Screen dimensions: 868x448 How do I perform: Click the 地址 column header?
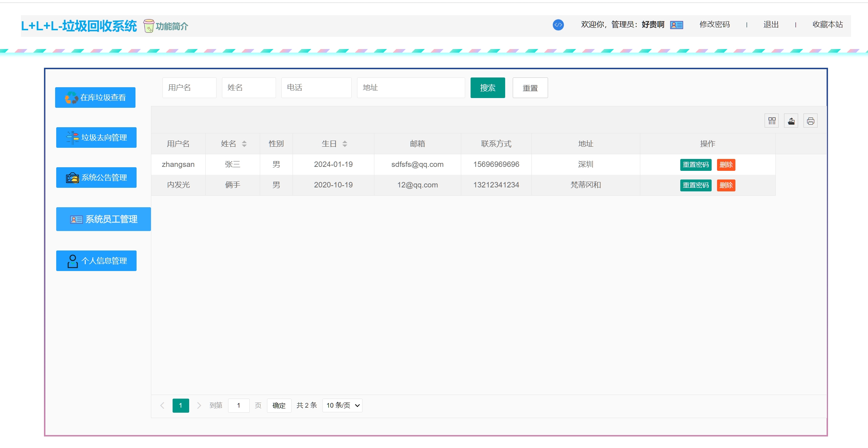586,144
